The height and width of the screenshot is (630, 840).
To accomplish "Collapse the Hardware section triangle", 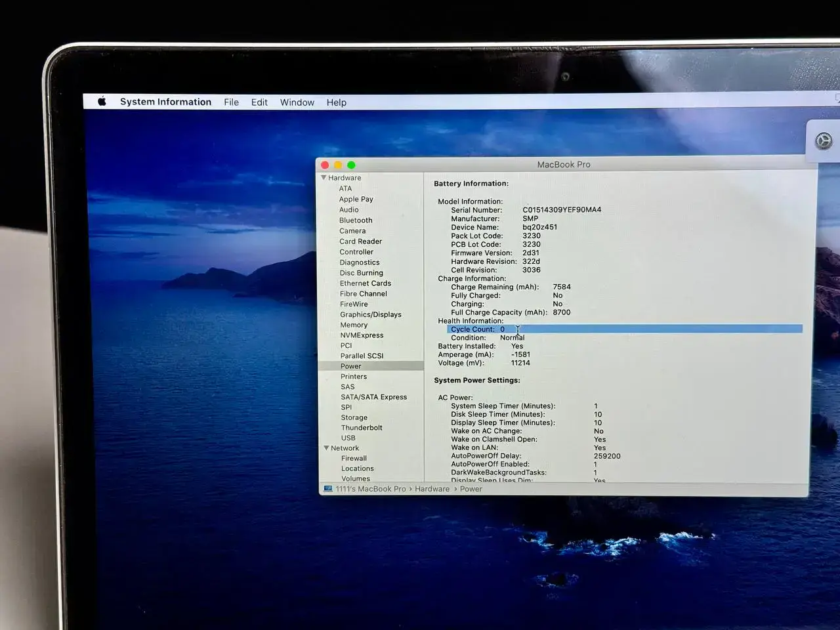I will [324, 178].
